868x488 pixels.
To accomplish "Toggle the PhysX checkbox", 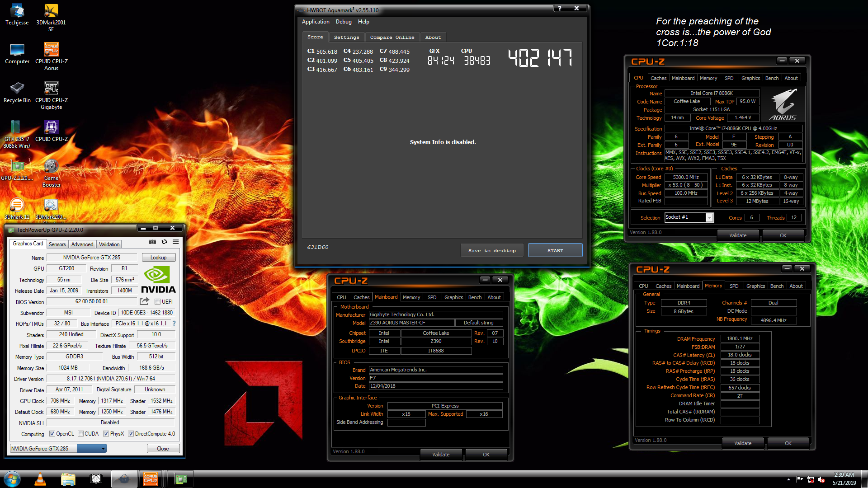I will coord(106,434).
